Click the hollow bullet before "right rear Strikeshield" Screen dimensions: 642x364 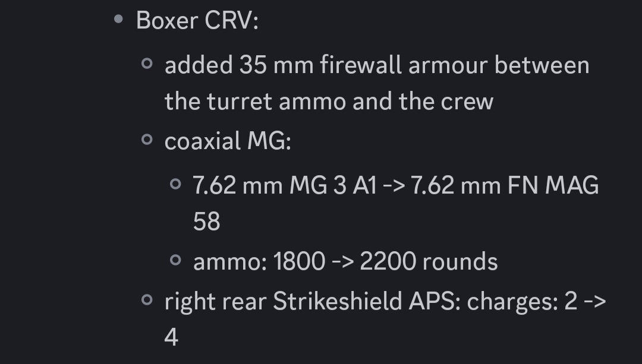click(147, 300)
